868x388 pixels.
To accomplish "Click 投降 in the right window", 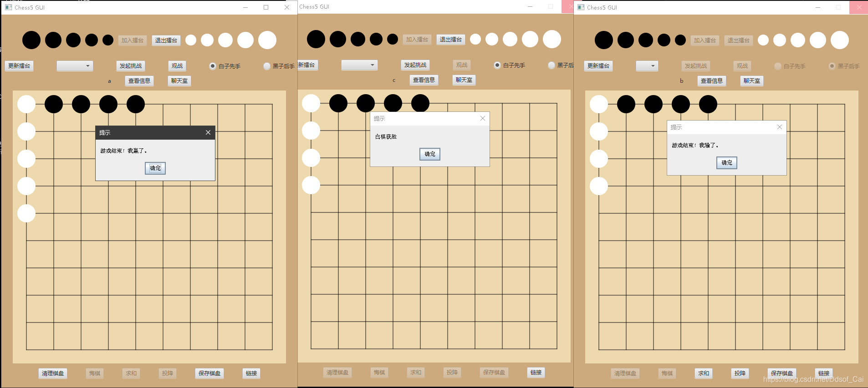I will pyautogui.click(x=740, y=373).
